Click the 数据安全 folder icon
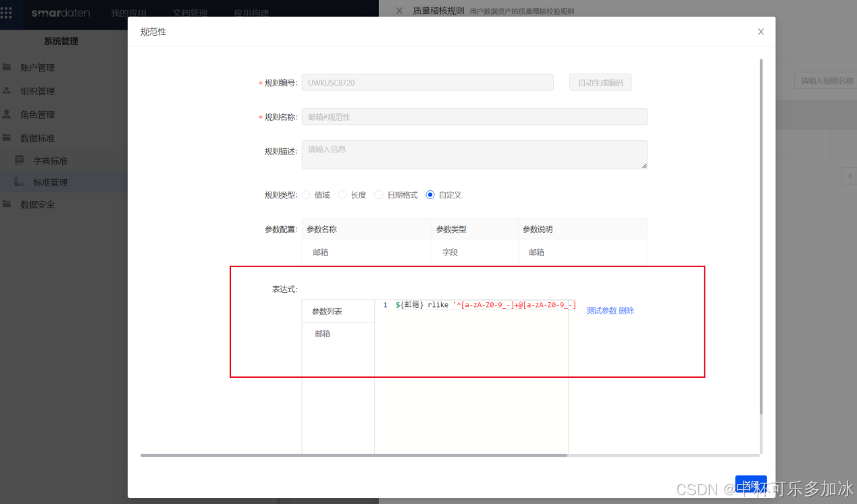Viewport: 857px width, 504px height. [x=7, y=204]
